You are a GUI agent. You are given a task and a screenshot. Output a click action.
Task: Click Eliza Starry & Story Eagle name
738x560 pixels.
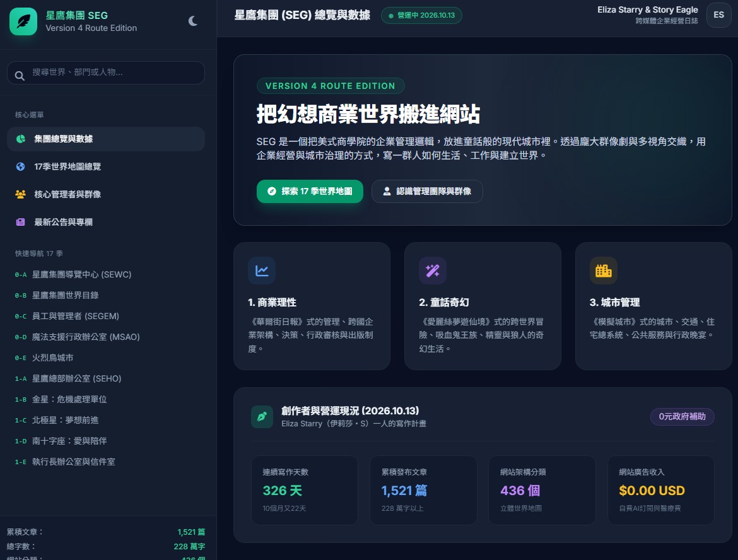(x=648, y=10)
